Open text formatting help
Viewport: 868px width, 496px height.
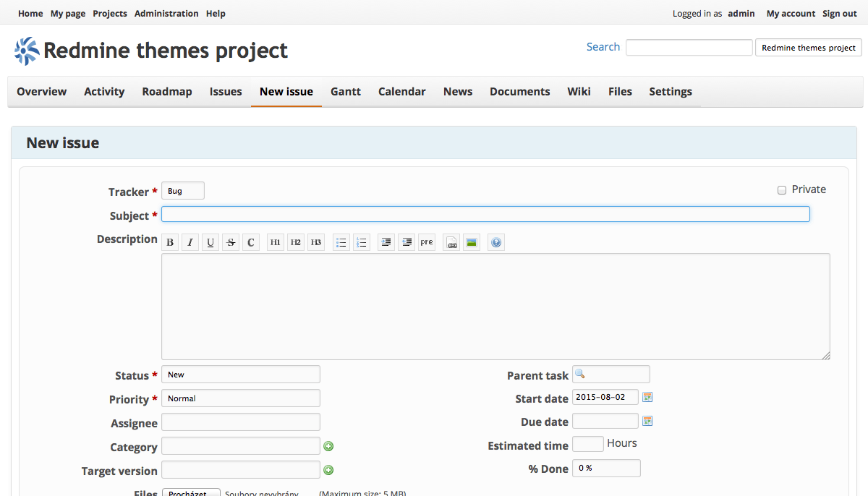[x=496, y=242]
